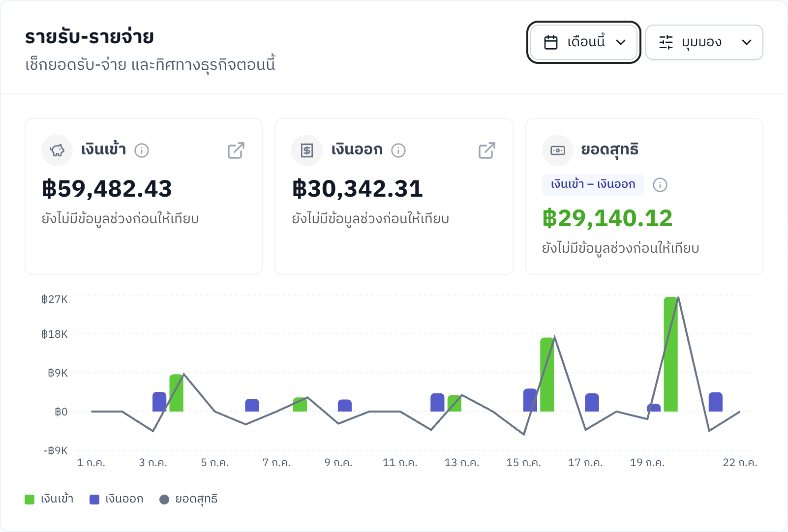Click the tallest green bar near 19 ก.ค.
Screen dimensions: 788x532
tap(670, 354)
